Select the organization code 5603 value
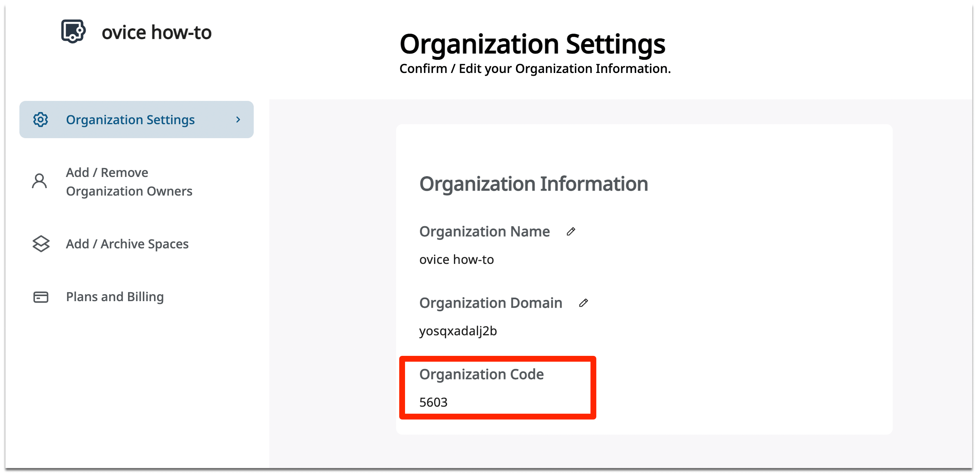The width and height of the screenshot is (980, 475). tap(433, 402)
